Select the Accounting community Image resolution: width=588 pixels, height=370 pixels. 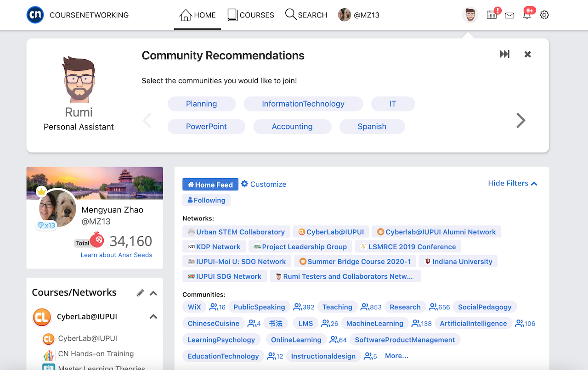point(292,126)
